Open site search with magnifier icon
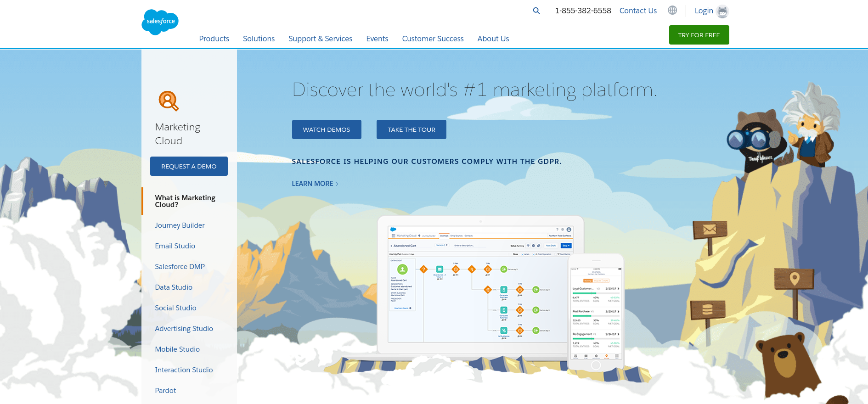Viewport: 868px width, 404px height. coord(536,11)
